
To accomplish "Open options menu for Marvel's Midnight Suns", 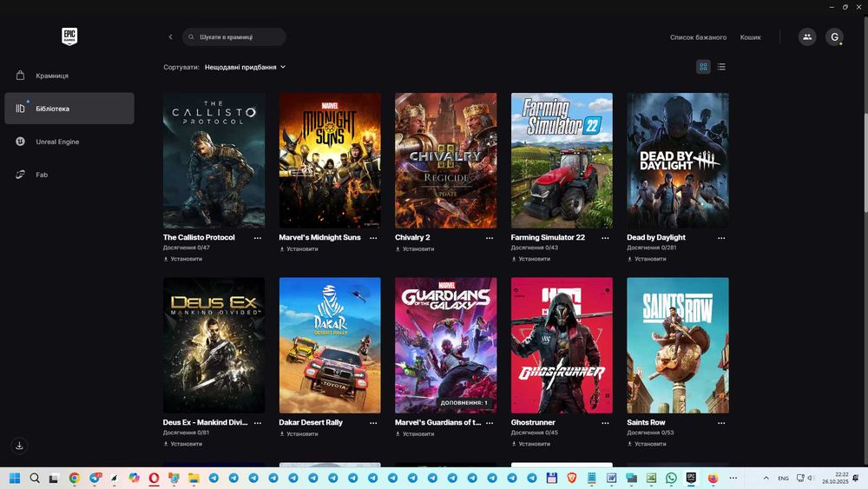I will click(x=373, y=238).
